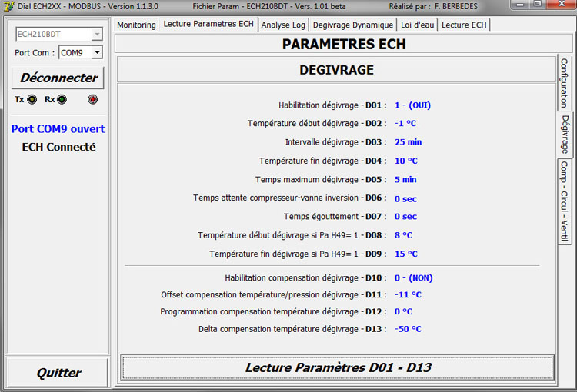Click the Tx green indicator LED
The height and width of the screenshot is (392, 577).
click(x=32, y=99)
